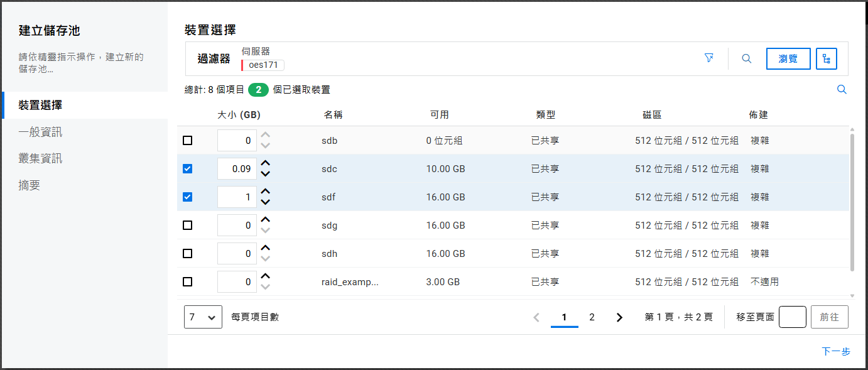Open 摘要 step in sidebar

30,185
